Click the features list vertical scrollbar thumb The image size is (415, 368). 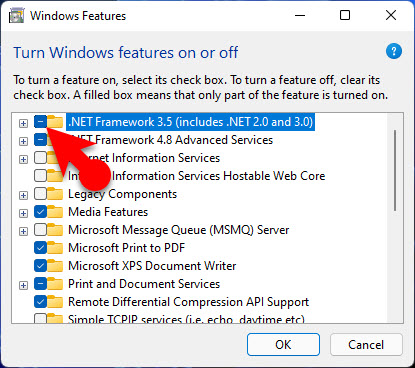395,171
